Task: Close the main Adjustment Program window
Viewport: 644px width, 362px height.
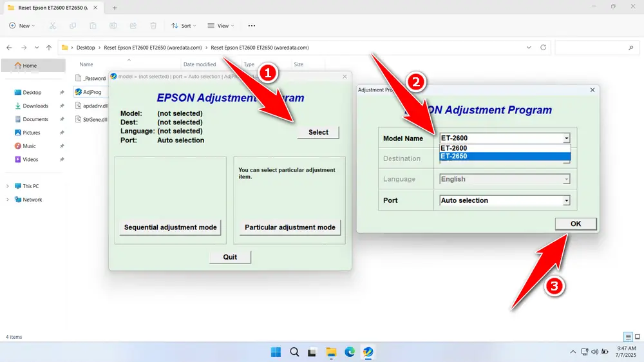Action: pyautogui.click(x=345, y=77)
